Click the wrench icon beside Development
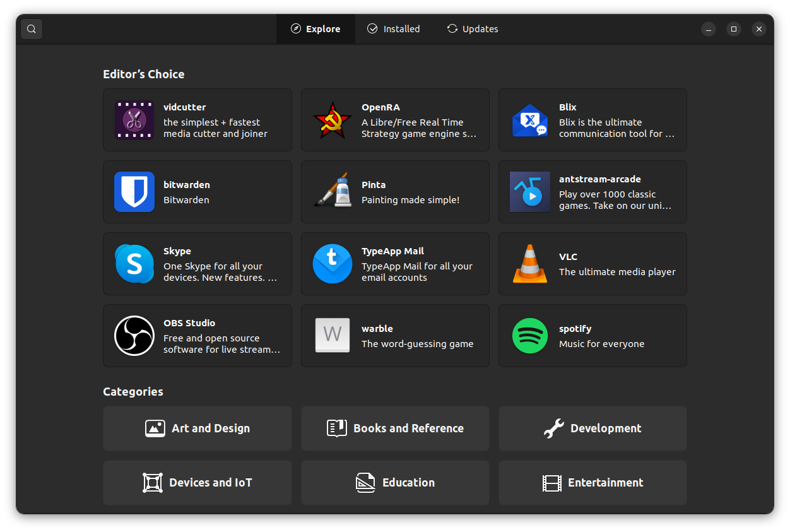Viewport: 790px width, 532px height. pyautogui.click(x=553, y=428)
